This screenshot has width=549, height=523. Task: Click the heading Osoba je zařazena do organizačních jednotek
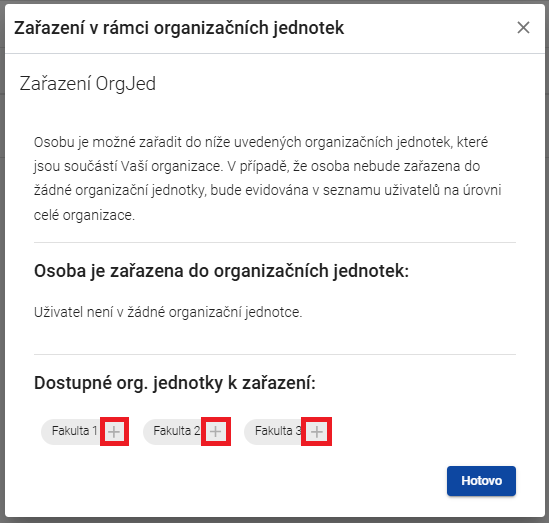pos(222,271)
